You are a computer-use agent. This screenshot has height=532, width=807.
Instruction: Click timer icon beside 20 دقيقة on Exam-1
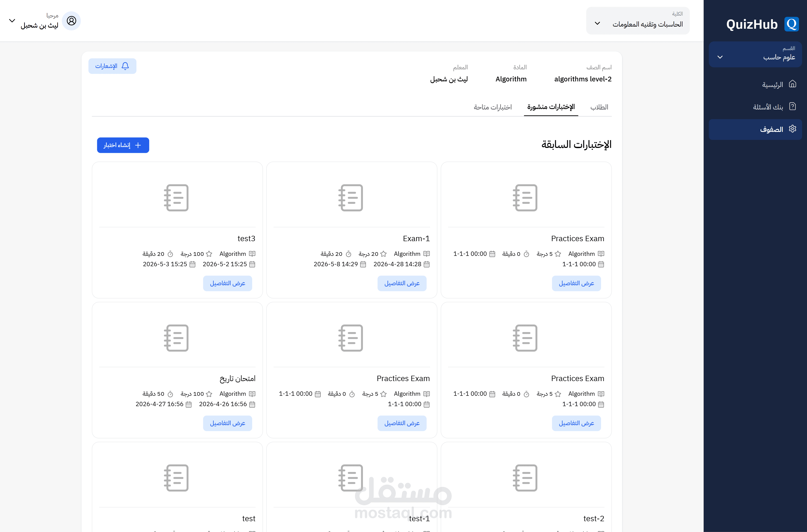coord(348,254)
